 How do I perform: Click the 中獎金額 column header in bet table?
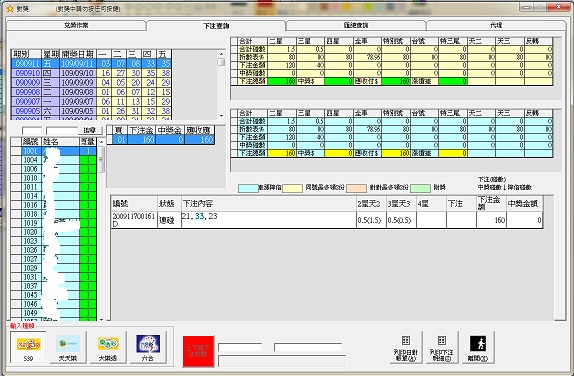524,204
